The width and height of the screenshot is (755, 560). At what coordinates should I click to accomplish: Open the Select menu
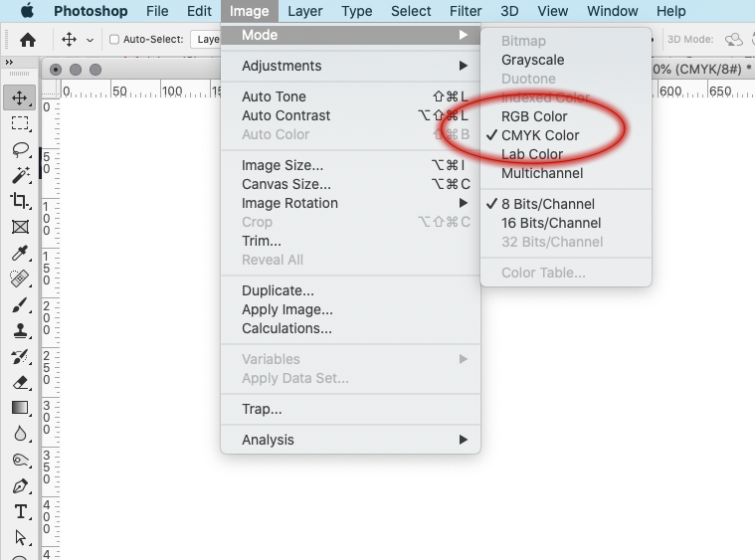point(411,11)
